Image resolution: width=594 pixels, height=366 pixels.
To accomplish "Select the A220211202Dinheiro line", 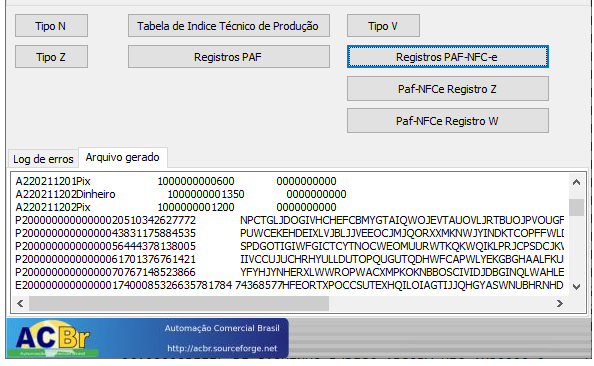I will tap(181, 194).
